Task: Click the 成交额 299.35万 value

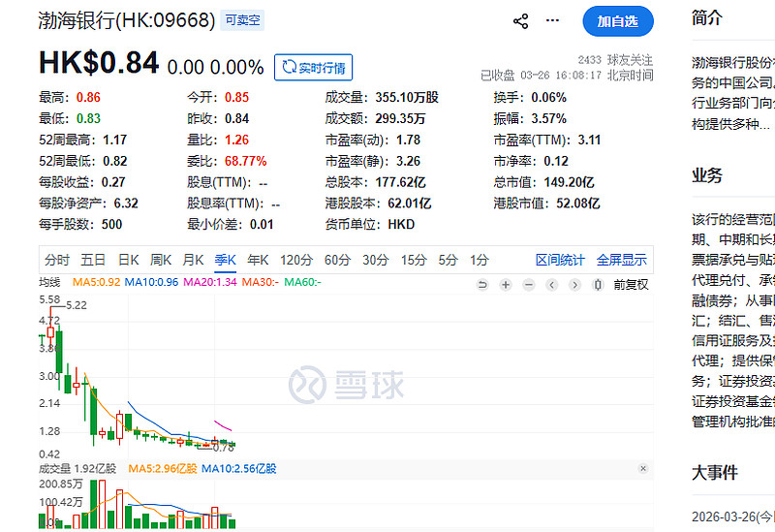Action: [x=400, y=118]
